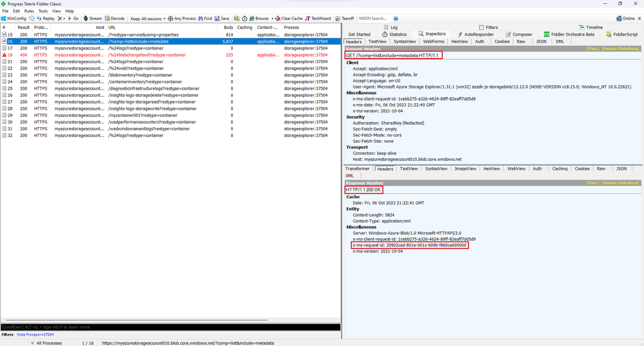Open the Keep: All sessions dropdown

148,19
